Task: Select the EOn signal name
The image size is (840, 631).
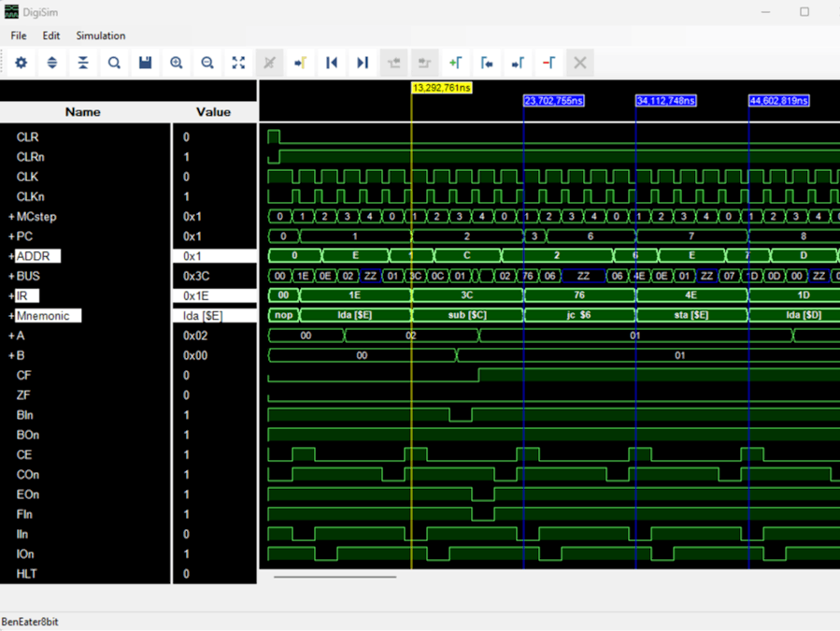Action: pos(28,495)
